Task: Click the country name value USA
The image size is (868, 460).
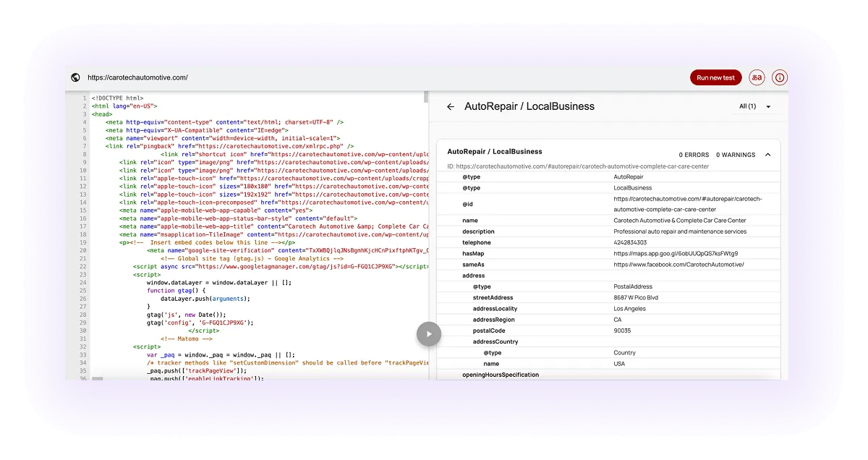Action: [x=619, y=364]
